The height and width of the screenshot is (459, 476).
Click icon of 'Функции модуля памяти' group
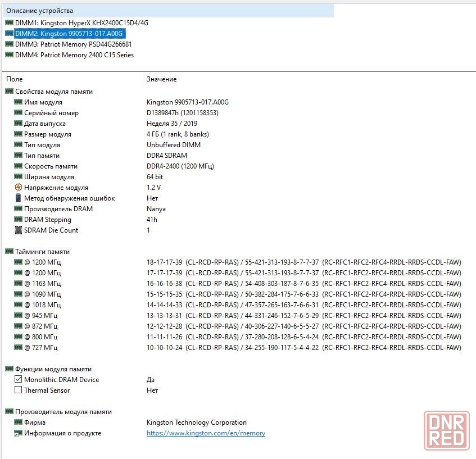point(10,369)
